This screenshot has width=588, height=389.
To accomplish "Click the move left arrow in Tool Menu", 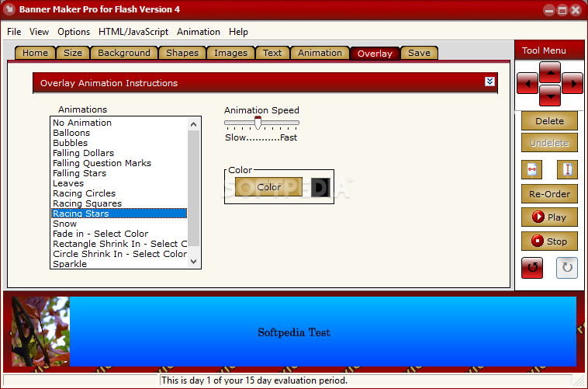I will [x=527, y=83].
